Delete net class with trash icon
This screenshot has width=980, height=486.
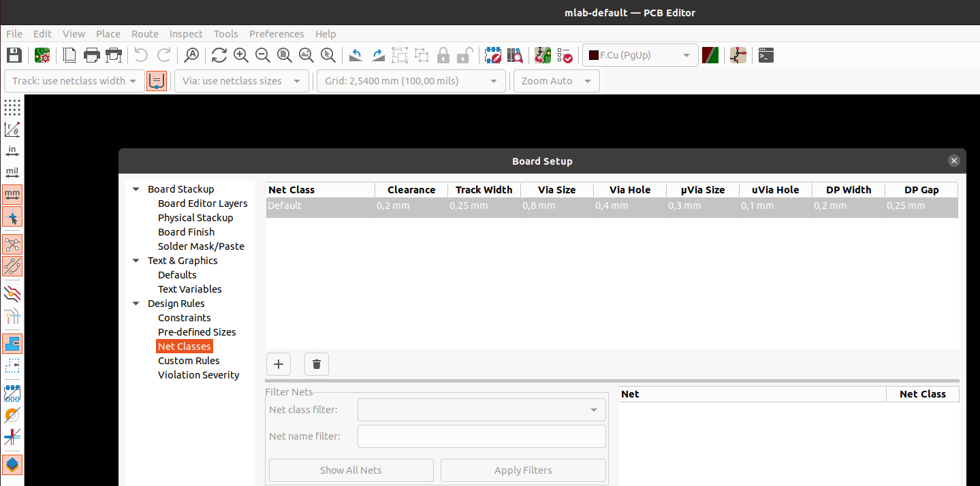coord(317,364)
